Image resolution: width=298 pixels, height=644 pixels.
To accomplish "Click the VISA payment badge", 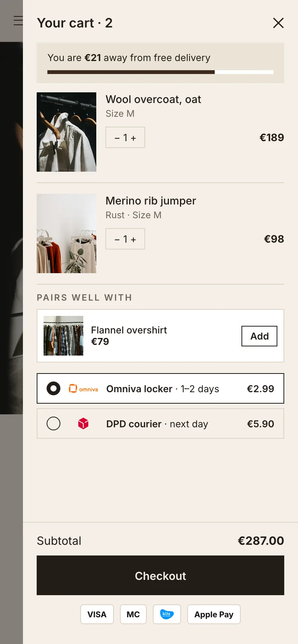I will [x=97, y=614].
